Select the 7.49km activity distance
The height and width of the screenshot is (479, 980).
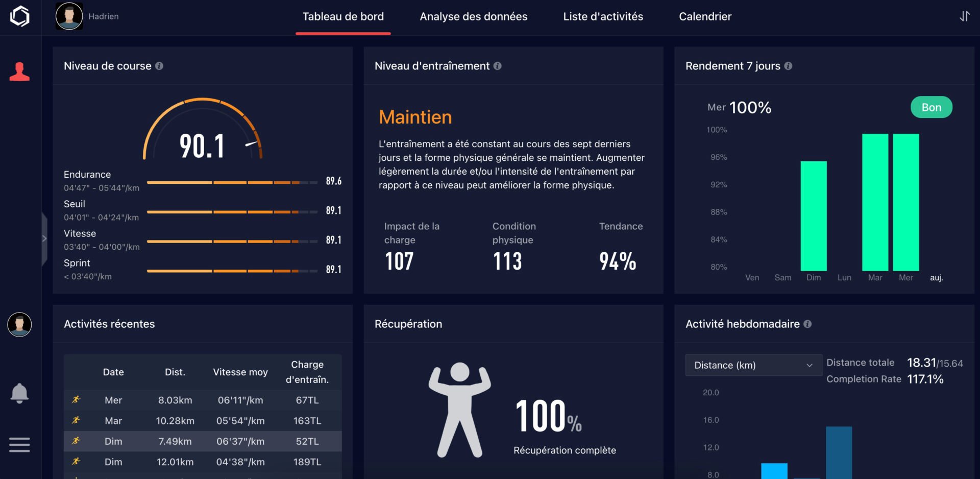[175, 441]
